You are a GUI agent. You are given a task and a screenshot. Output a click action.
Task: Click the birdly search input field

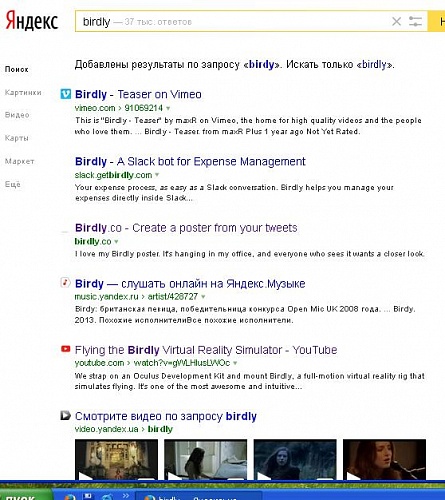click(x=233, y=21)
